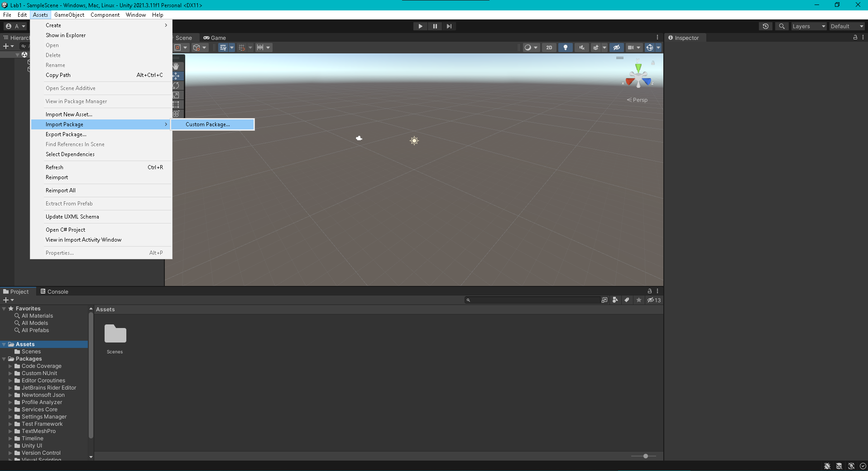Toggle hidden objects visibility eye button
The width and height of the screenshot is (868, 471).
(617, 48)
